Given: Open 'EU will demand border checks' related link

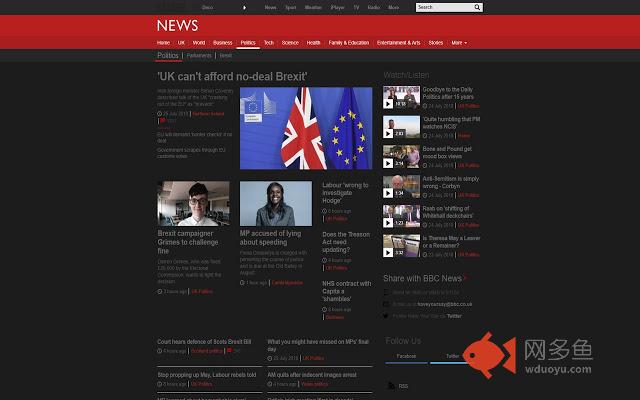Looking at the screenshot, I should tap(194, 138).
